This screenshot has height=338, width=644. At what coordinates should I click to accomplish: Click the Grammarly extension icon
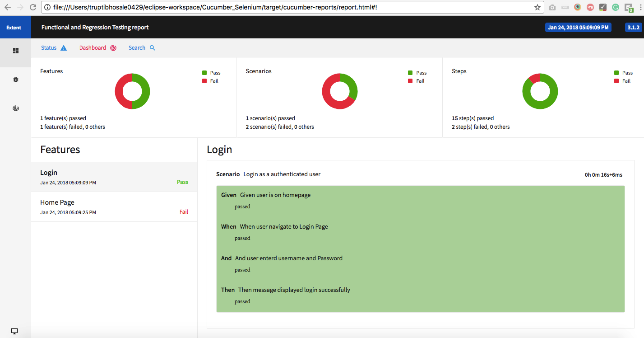(x=615, y=7)
